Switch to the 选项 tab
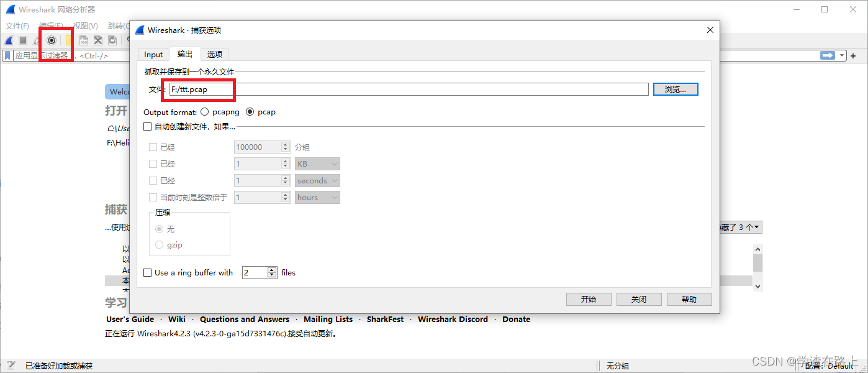The image size is (868, 373). (215, 55)
